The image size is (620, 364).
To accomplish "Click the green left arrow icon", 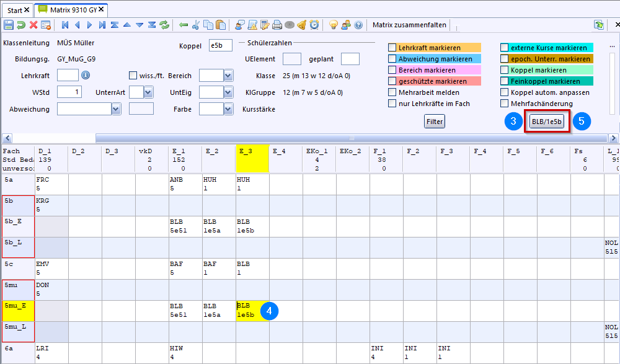I will click(x=183, y=25).
